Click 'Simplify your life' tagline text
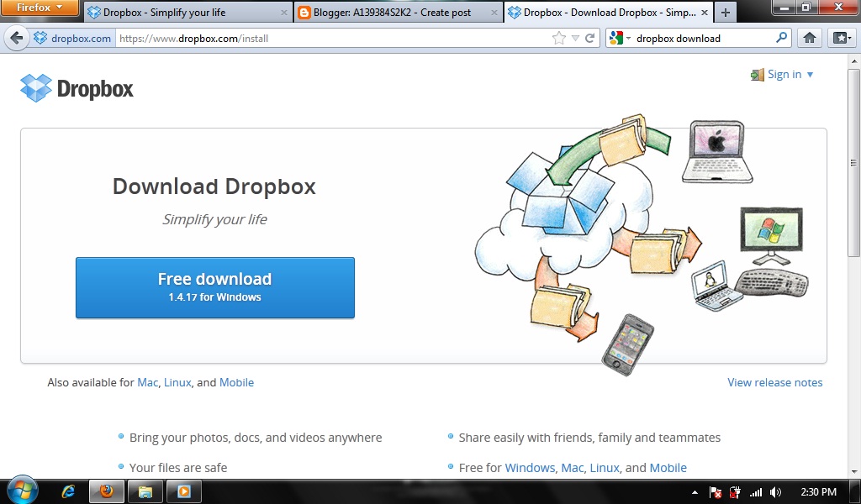 pos(214,219)
